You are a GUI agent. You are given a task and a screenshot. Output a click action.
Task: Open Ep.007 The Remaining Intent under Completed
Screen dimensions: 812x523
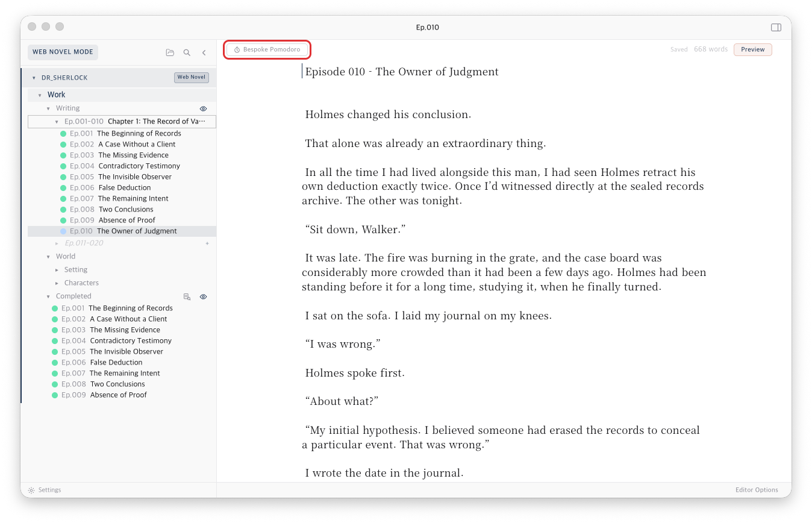click(122, 374)
